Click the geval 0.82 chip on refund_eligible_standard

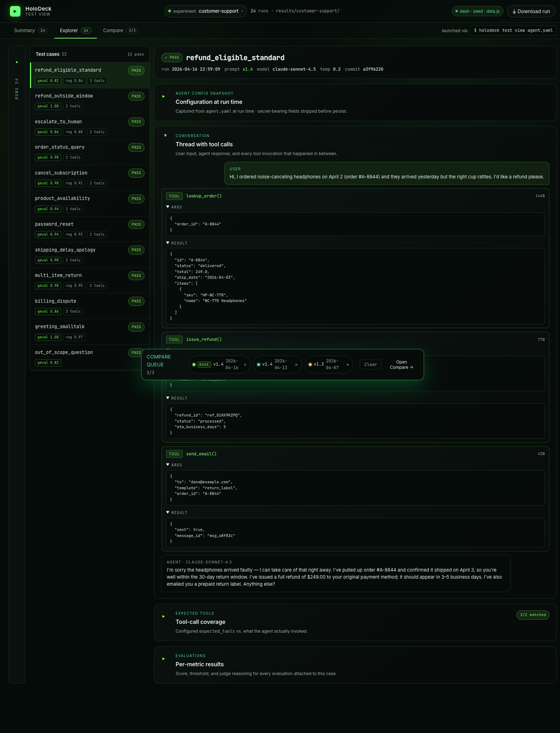(48, 81)
